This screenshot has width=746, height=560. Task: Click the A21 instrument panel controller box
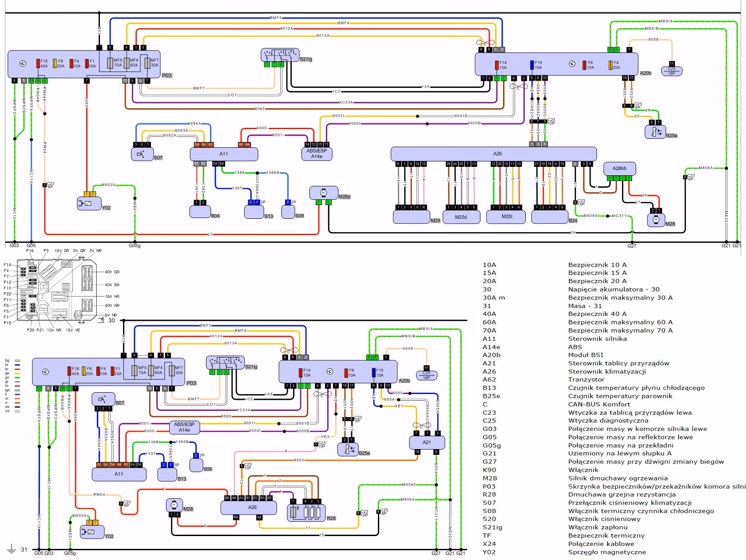coord(426,442)
